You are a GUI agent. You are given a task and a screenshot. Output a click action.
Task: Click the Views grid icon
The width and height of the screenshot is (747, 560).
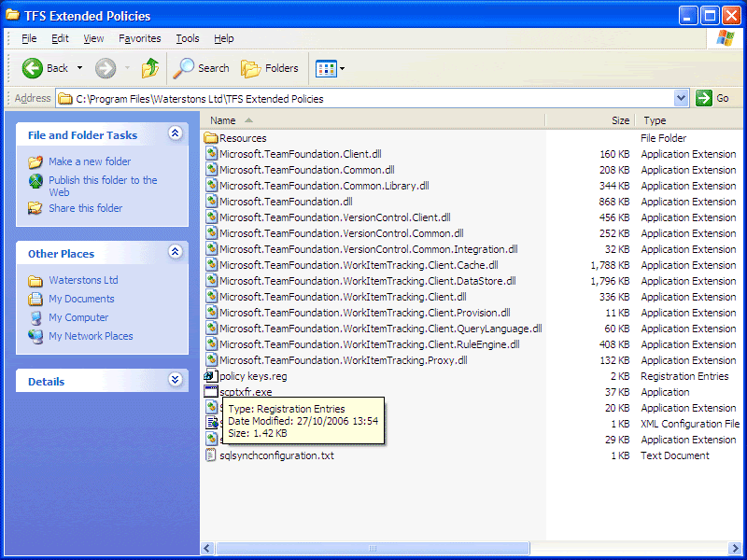coord(326,68)
